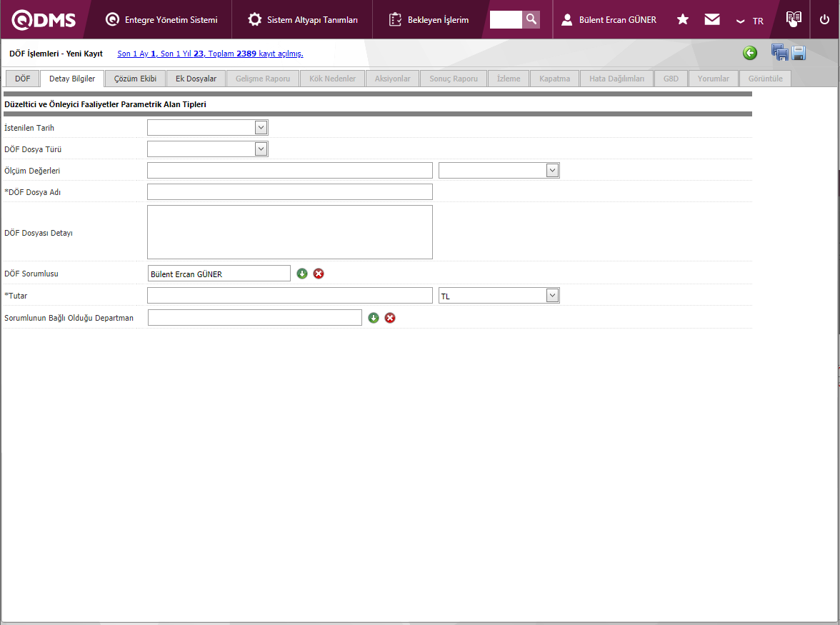
Task: Click the DÖF İşlemleri - Yeni Kayıt title
Action: pos(56,54)
